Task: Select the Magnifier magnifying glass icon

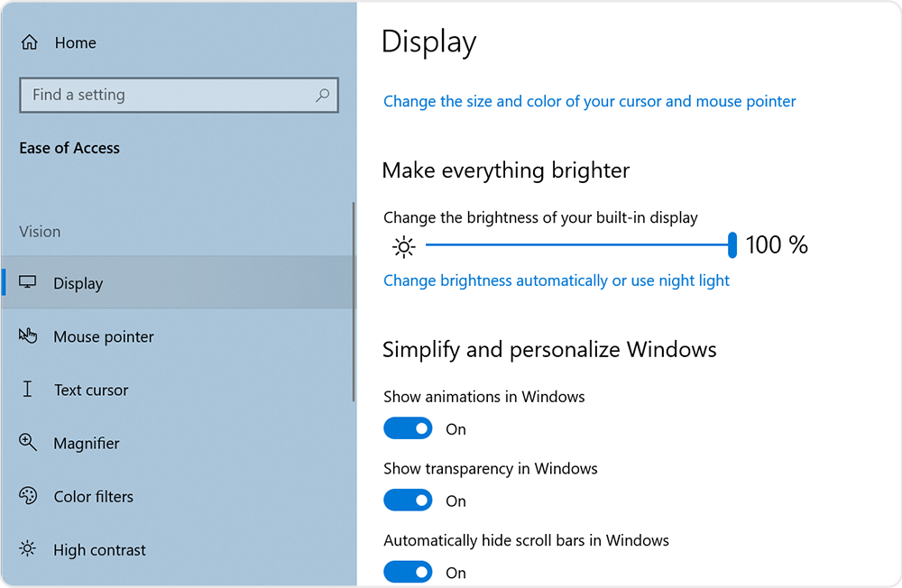Action: click(29, 443)
